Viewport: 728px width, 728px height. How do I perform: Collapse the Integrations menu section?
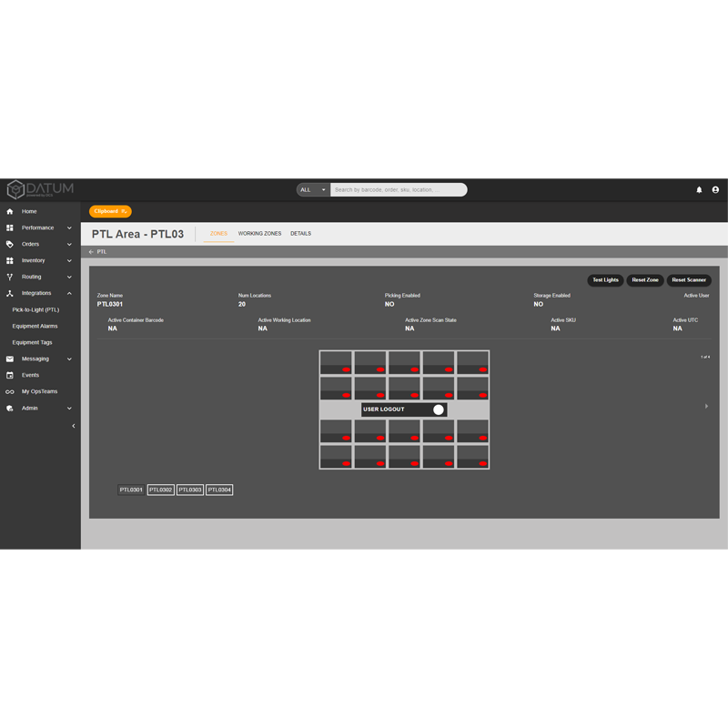pyautogui.click(x=70, y=293)
